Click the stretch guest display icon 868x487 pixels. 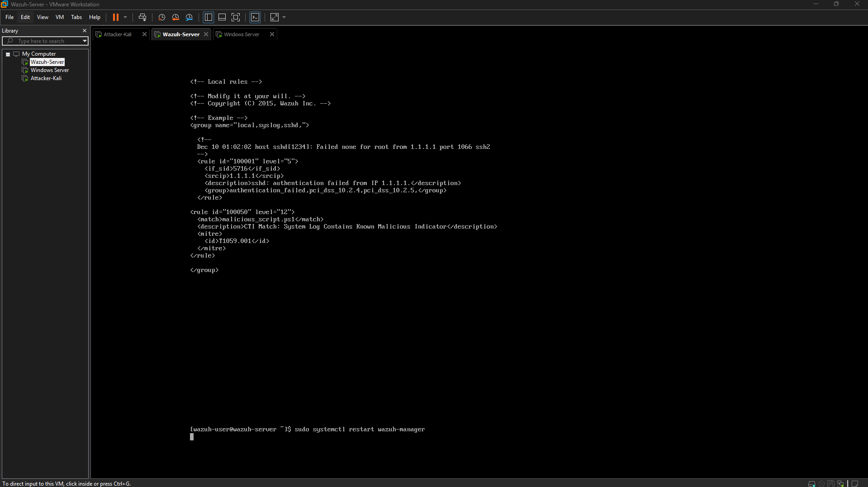click(x=275, y=17)
